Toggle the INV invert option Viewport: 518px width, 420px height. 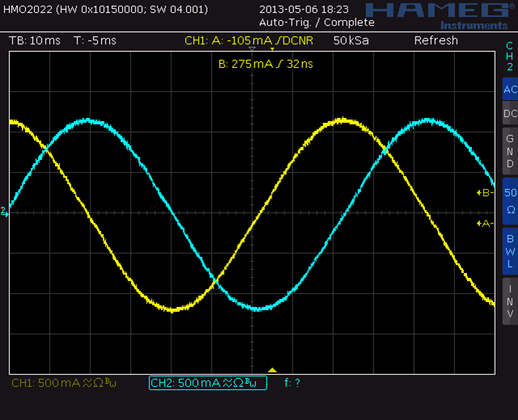[509, 300]
